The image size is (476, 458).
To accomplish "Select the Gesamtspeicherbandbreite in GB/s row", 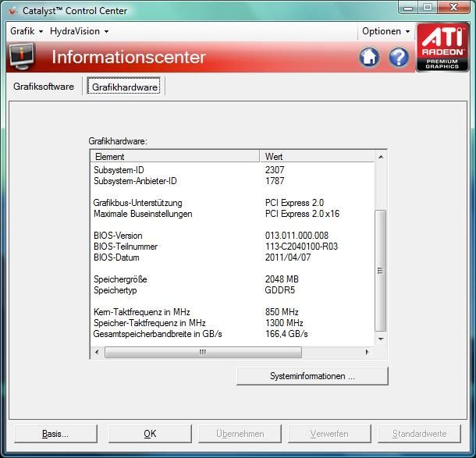I will point(233,334).
